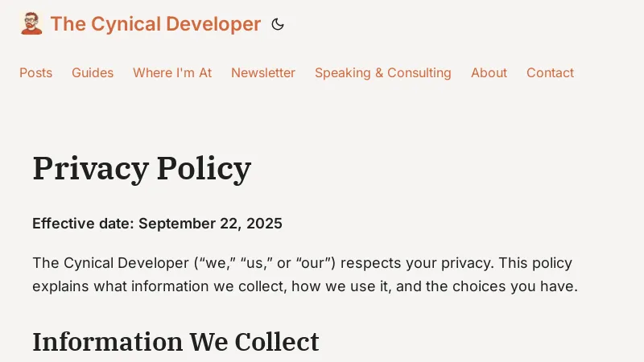The height and width of the screenshot is (362, 644).
Task: Open Speaking & Consulting
Action: (383, 72)
